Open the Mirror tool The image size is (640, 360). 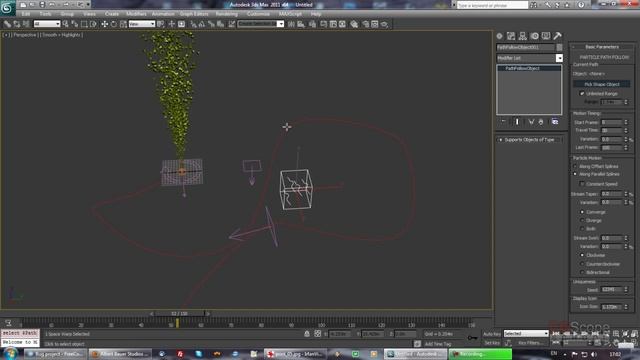(x=291, y=24)
